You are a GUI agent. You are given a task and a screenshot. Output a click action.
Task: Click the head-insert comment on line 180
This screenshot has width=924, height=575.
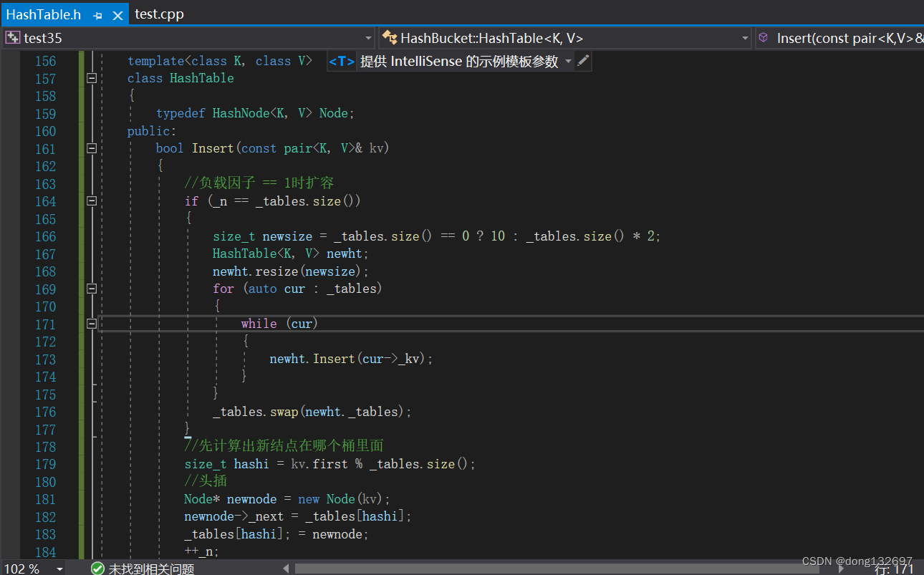(206, 482)
